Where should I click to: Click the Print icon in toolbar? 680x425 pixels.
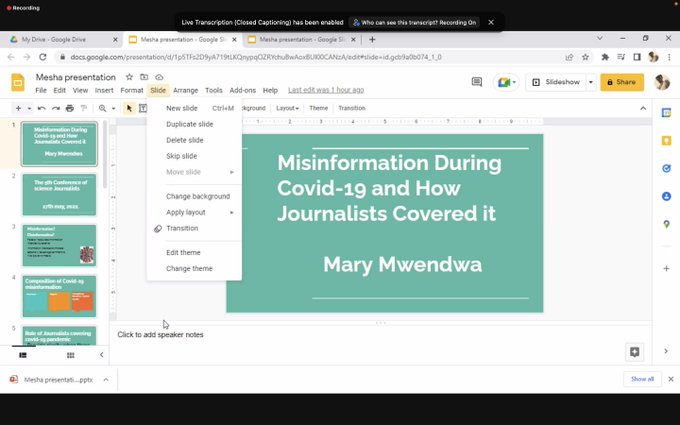(x=70, y=108)
